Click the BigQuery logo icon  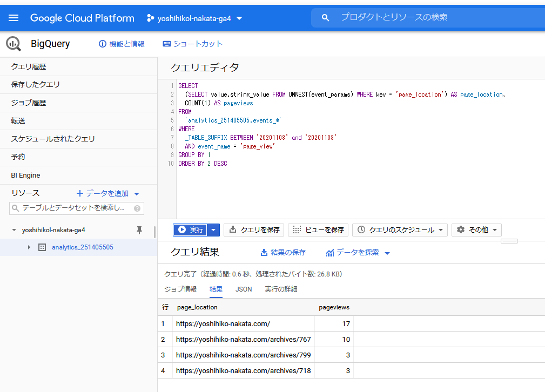(14, 44)
